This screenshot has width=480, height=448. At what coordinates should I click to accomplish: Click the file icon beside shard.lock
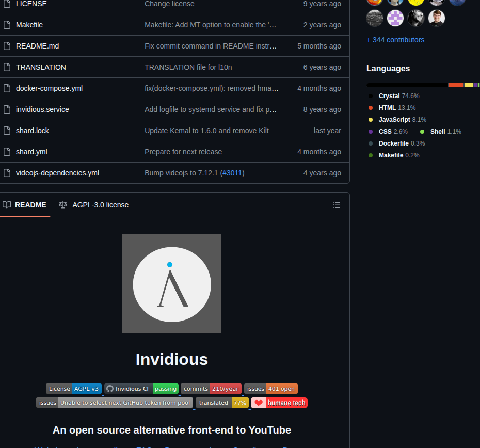click(x=7, y=131)
